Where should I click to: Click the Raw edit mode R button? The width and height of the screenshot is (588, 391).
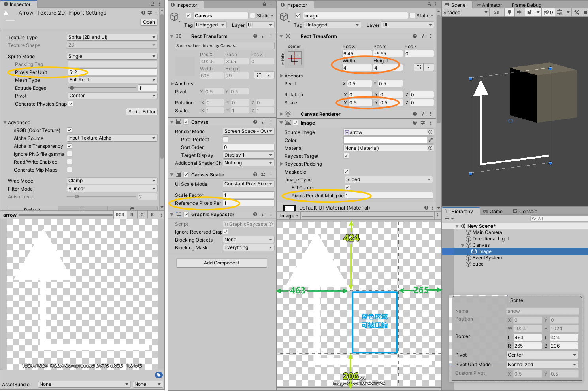coord(428,67)
